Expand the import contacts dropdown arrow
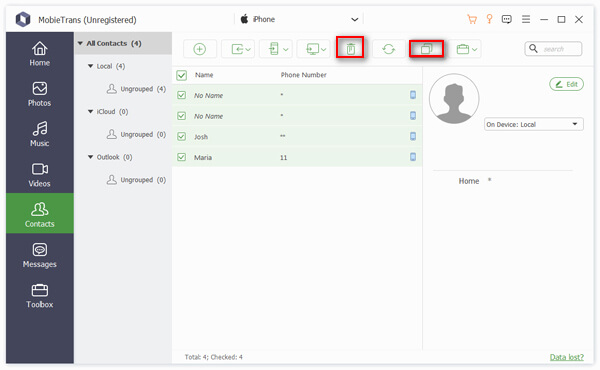 pos(248,49)
